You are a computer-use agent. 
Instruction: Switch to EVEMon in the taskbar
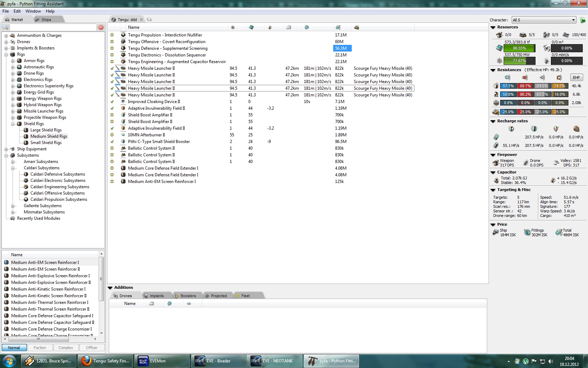(161, 361)
